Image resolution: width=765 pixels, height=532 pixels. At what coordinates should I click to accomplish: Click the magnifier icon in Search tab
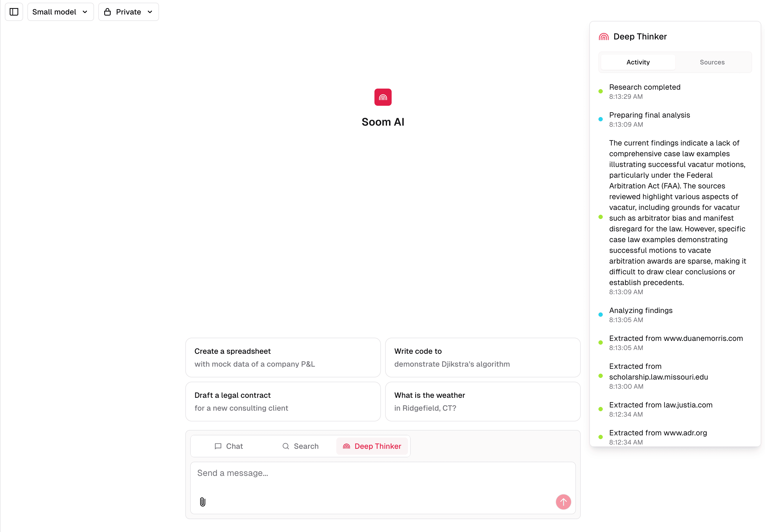click(x=286, y=446)
